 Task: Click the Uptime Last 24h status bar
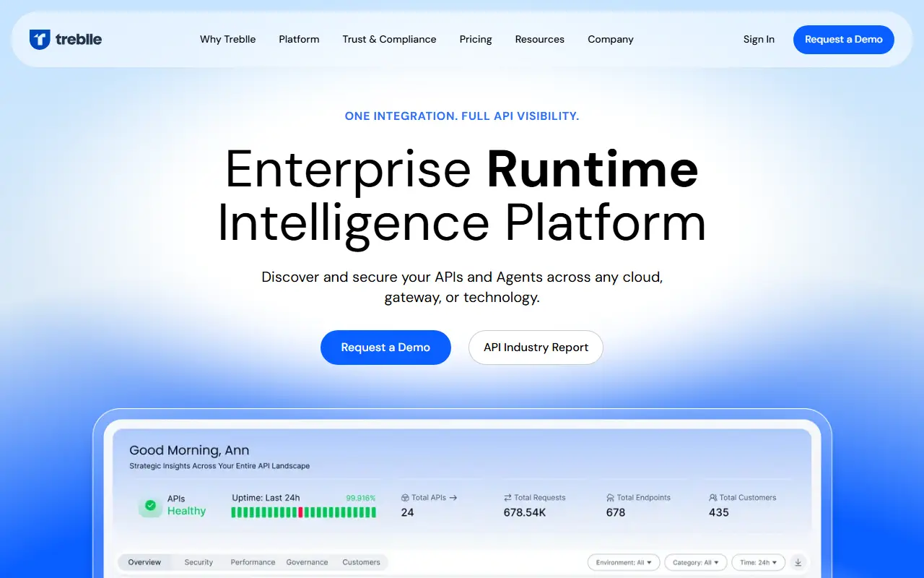pos(303,512)
